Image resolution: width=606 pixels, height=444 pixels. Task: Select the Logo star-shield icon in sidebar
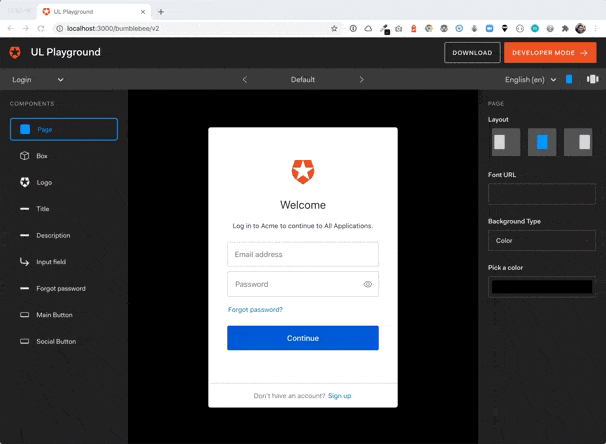tap(25, 182)
